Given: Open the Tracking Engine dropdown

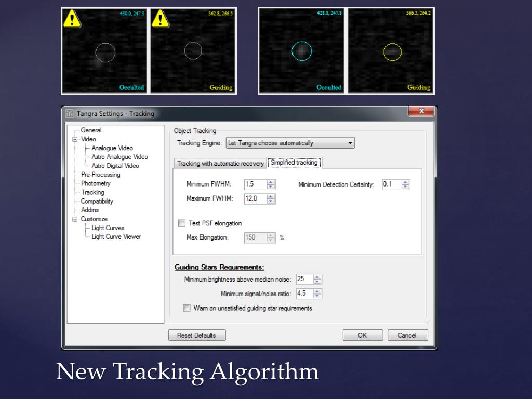Looking at the screenshot, I should 290,143.
